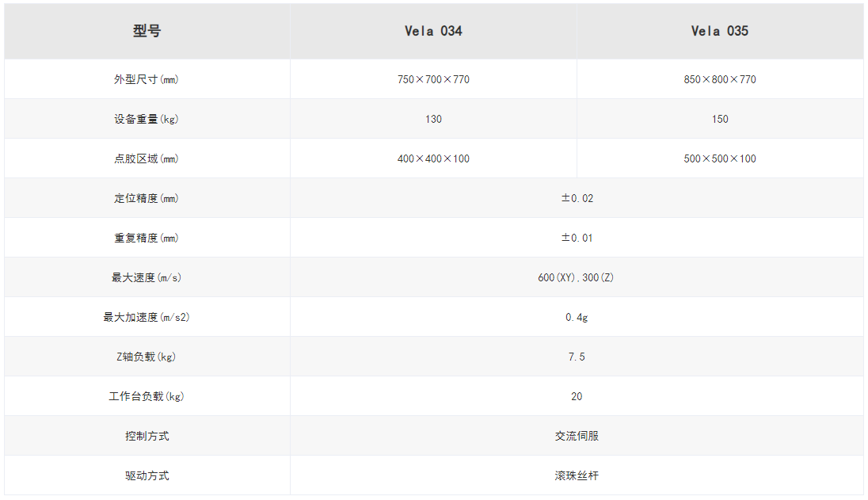Image resolution: width=868 pixels, height=500 pixels.
Task: Select the Vela 034 column header
Action: pos(433,32)
